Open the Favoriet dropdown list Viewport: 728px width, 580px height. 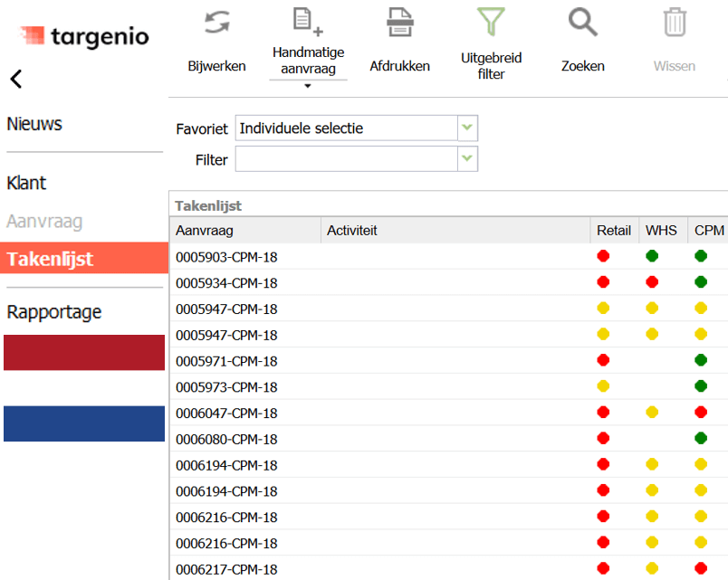coord(467,128)
